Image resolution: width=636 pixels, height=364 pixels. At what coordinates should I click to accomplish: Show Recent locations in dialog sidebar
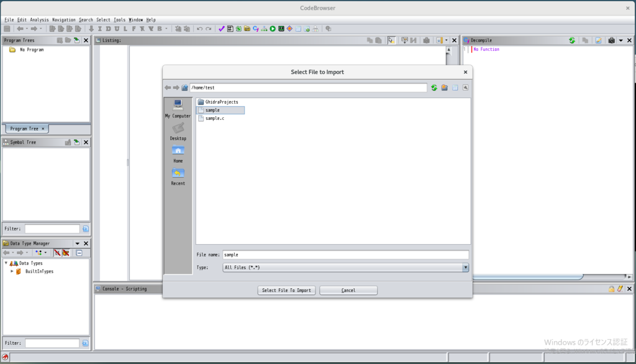coord(178,177)
